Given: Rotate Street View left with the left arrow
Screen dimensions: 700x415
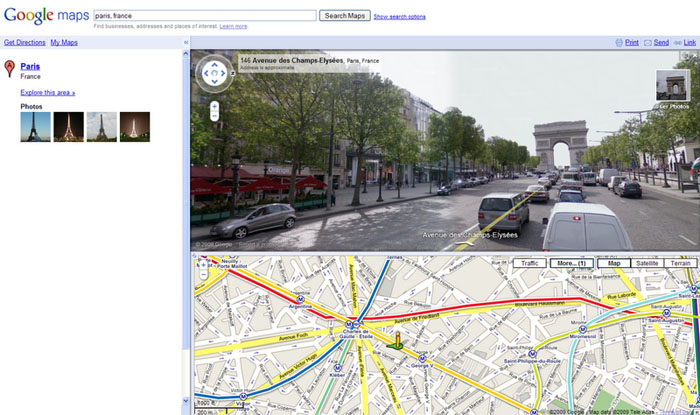Looking at the screenshot, I should (x=206, y=73).
